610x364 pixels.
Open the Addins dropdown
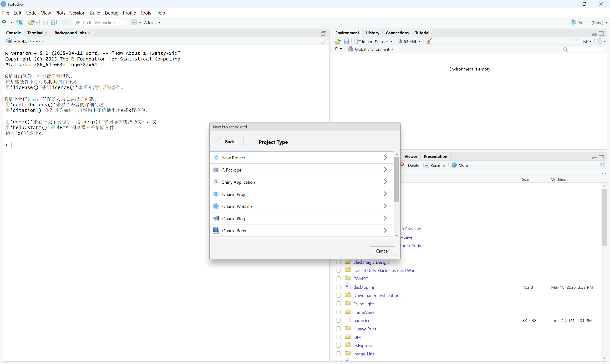coord(152,23)
